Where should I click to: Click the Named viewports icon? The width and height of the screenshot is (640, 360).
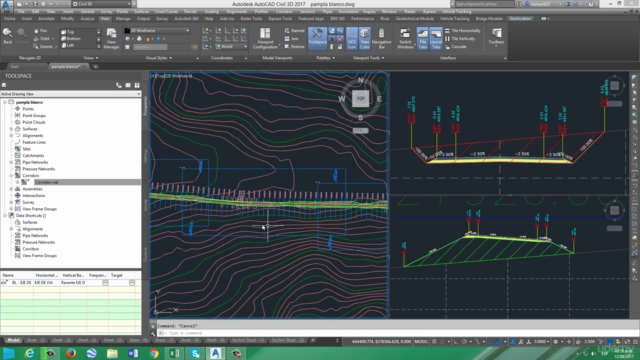tap(294, 31)
